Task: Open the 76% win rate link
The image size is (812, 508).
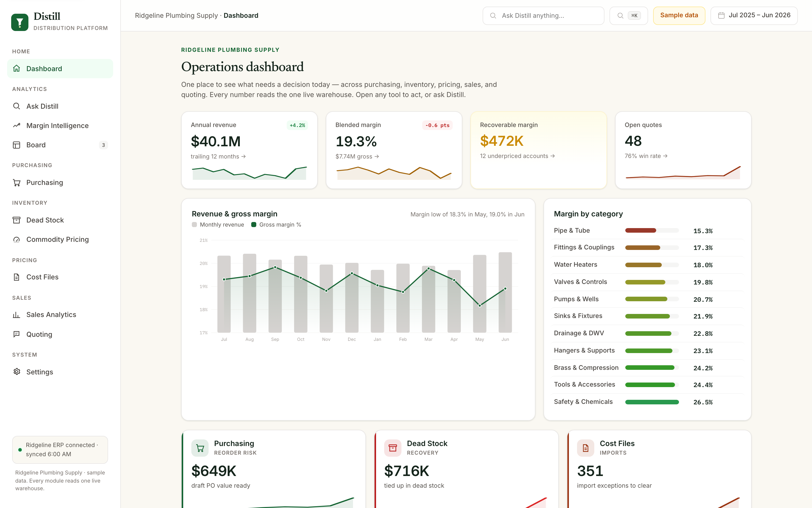Action: tap(646, 156)
